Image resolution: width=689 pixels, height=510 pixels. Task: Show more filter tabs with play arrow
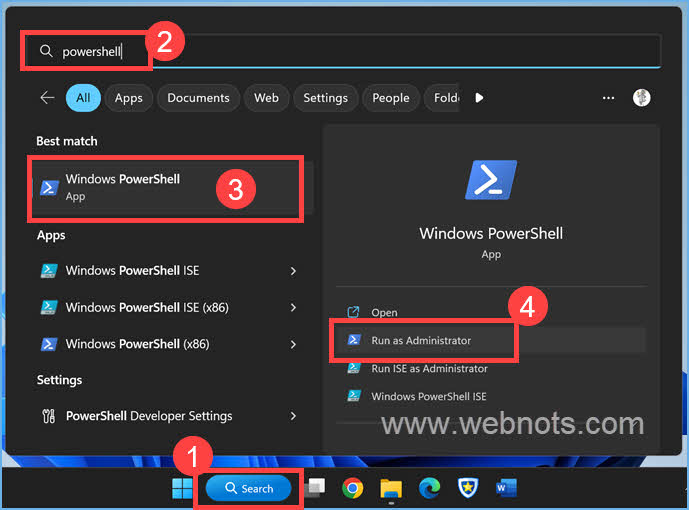(x=479, y=98)
